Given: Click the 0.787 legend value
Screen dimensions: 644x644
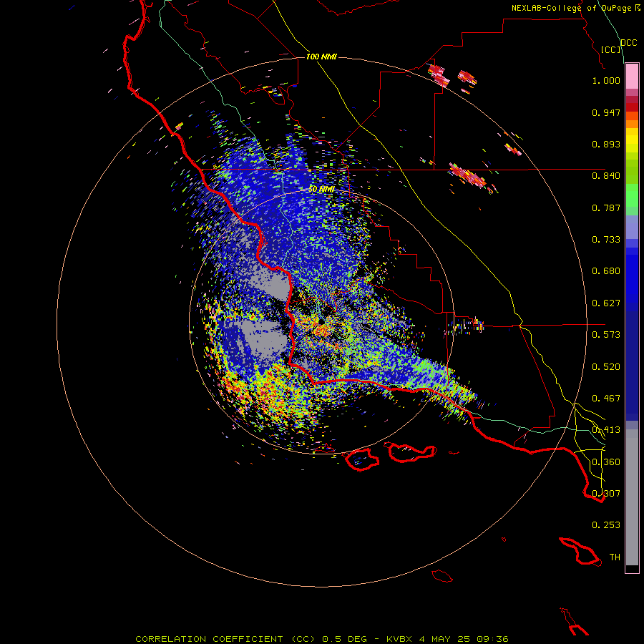Looking at the screenshot, I should [606, 208].
